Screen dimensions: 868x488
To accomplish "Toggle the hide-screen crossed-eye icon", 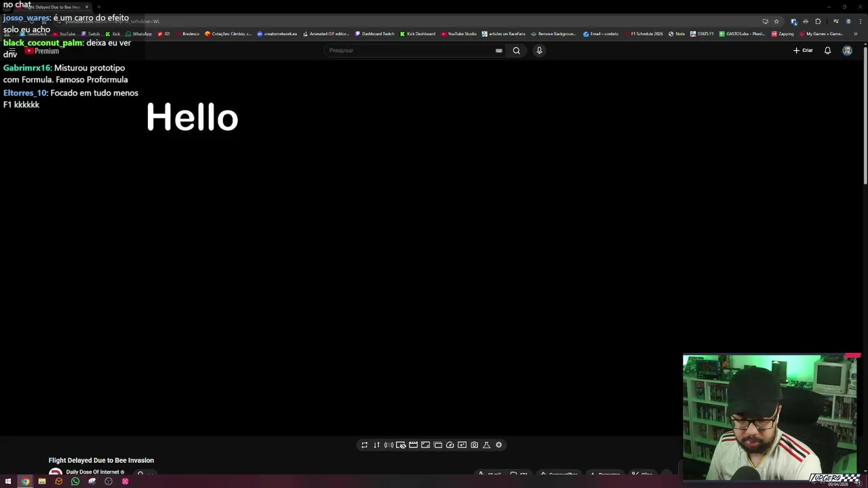I will [x=401, y=445].
